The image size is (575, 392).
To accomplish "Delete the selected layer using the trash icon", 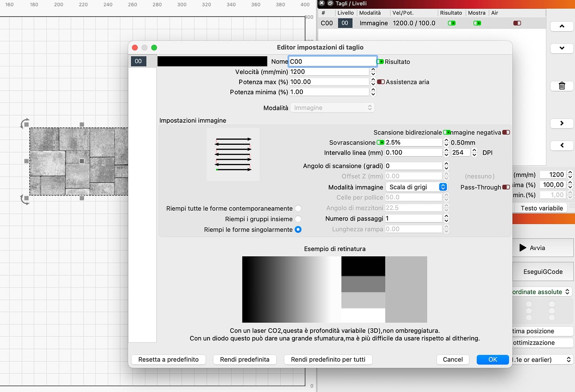I will (561, 86).
